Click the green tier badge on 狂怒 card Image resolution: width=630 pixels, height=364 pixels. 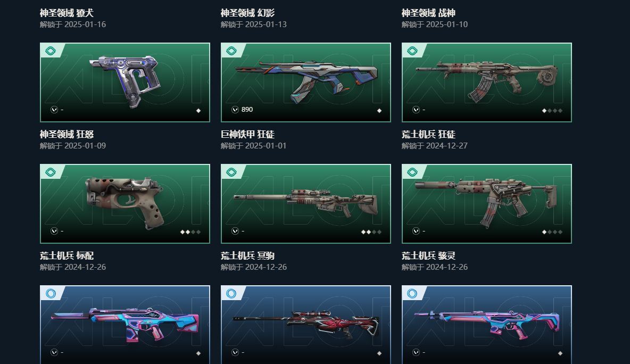(51, 51)
